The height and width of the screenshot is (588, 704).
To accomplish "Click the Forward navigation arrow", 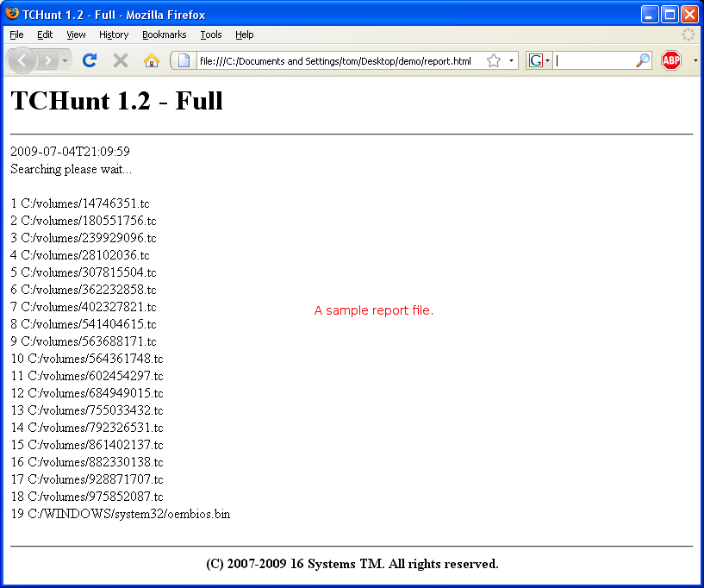I will (47, 60).
